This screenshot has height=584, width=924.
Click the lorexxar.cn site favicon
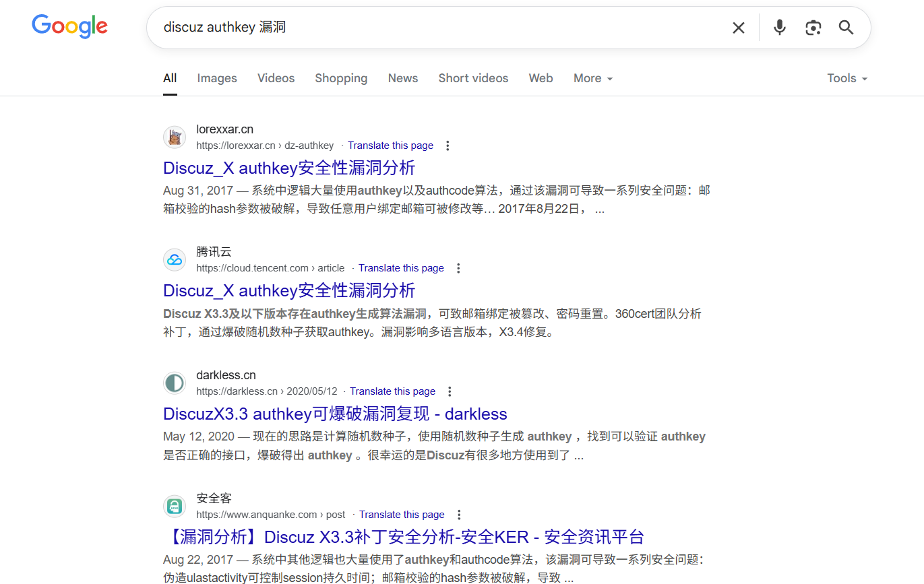coord(175,137)
